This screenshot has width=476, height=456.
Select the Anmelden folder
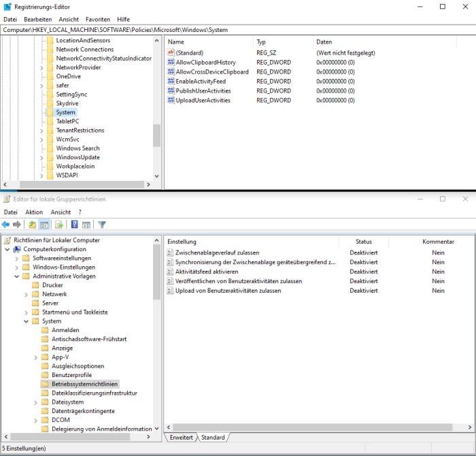[65, 330]
